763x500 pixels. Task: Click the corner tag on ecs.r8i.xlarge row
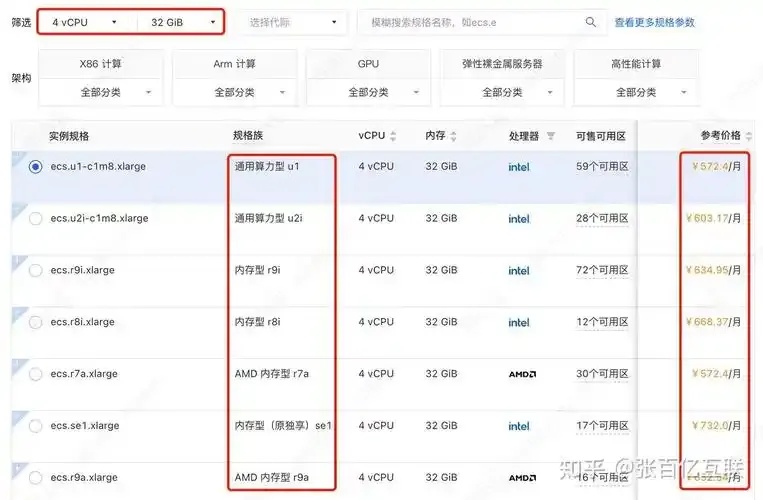coord(18,314)
